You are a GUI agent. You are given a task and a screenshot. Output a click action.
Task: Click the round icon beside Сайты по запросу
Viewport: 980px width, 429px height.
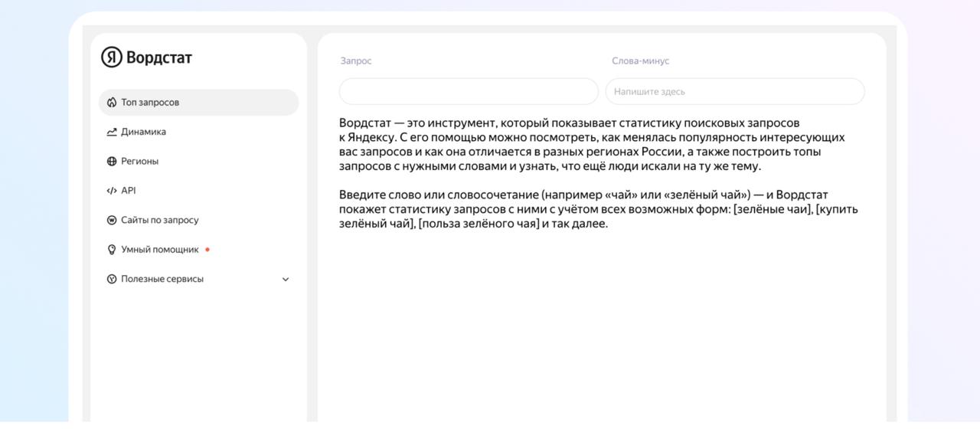[112, 221]
